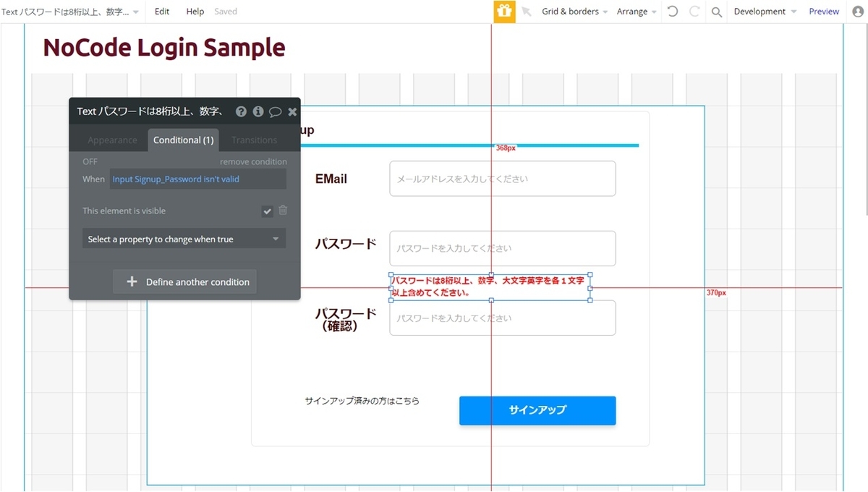Open the search magnifier icon
Viewport: 868px width, 492px height.
pyautogui.click(x=716, y=11)
